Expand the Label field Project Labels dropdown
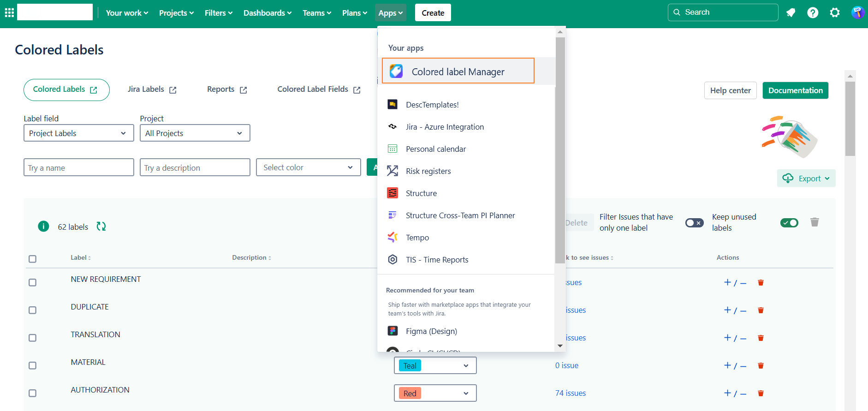The width and height of the screenshot is (868, 411). point(78,133)
